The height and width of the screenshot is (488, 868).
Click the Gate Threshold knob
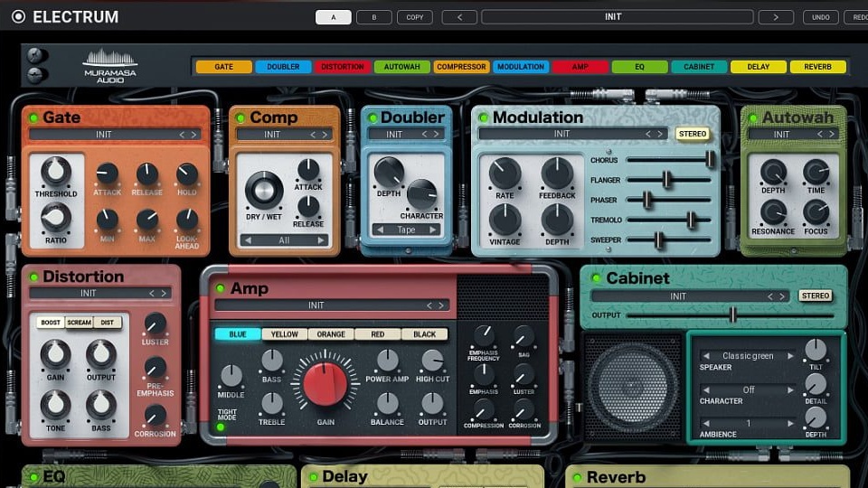(x=56, y=172)
